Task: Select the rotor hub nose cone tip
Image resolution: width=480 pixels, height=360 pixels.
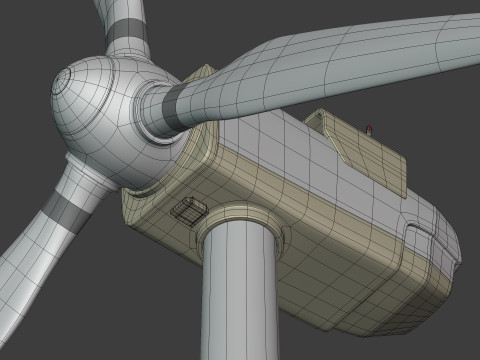Action: (x=61, y=80)
